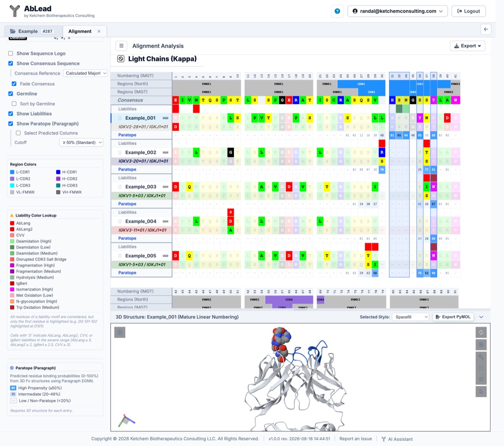504x446 pixels.
Task: Select the Example_001 sequence name
Action: coord(141,118)
